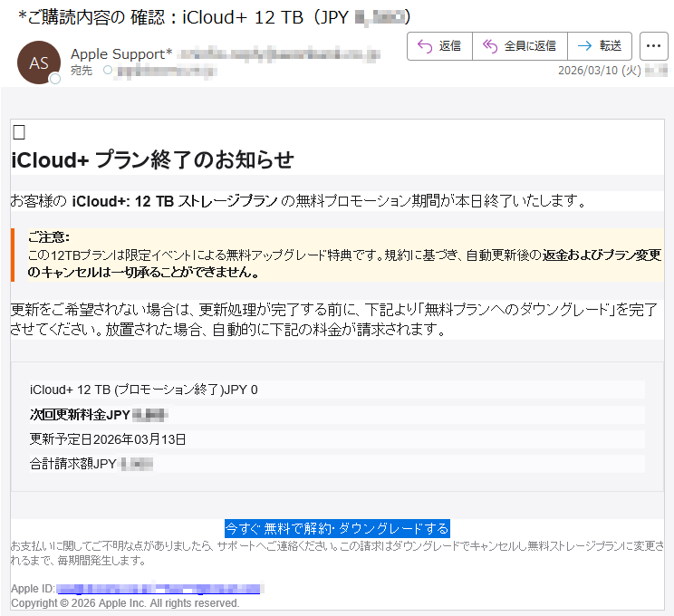
Task: Click the 全員に返信 reply-all button
Action: click(520, 46)
